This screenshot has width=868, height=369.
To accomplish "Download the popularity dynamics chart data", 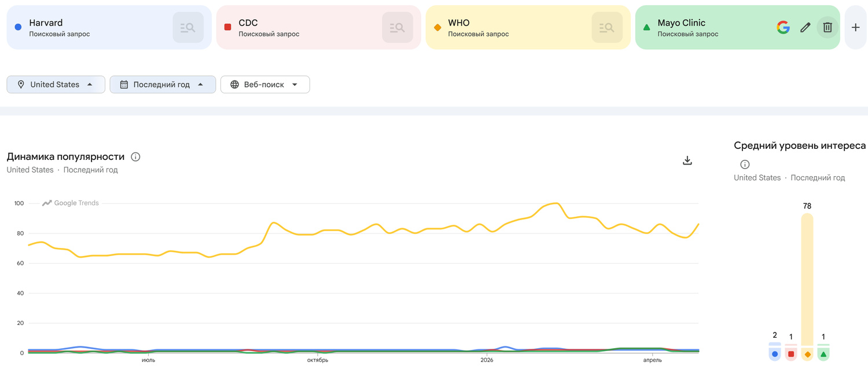I will (687, 160).
